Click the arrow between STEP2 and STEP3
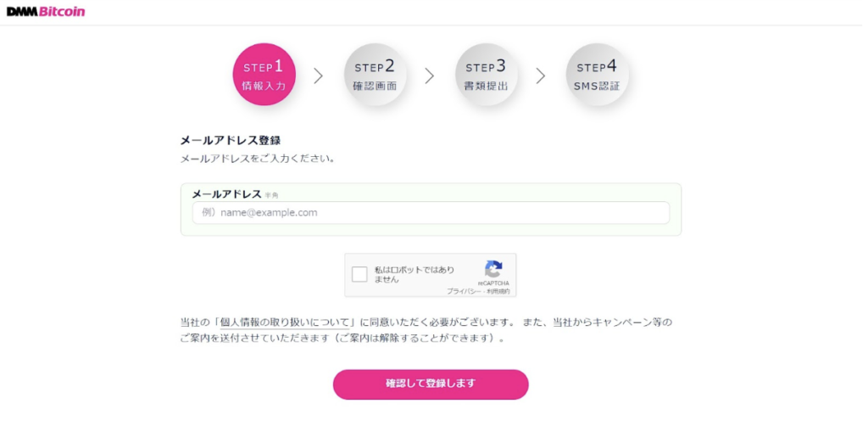868x437 pixels. (430, 76)
